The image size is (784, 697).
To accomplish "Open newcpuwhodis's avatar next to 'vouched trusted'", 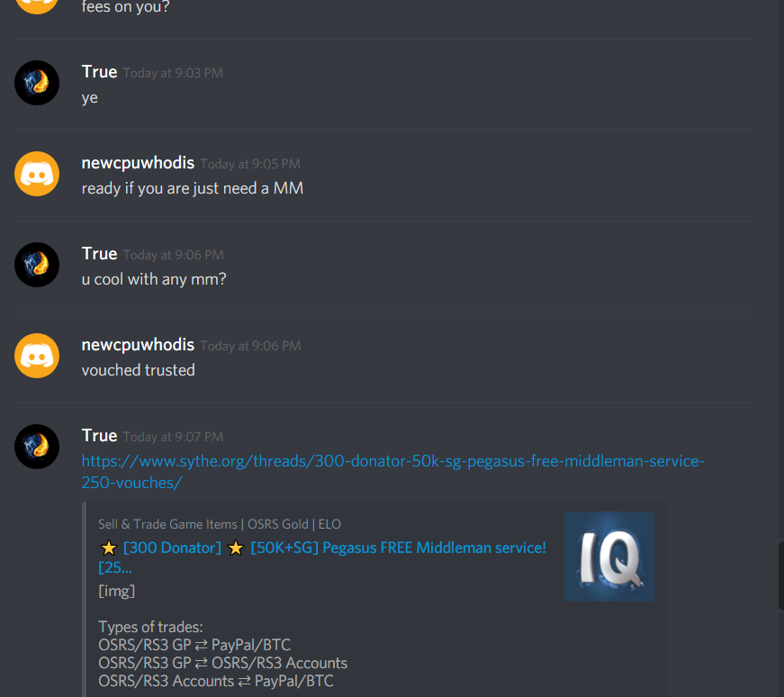I will [37, 356].
